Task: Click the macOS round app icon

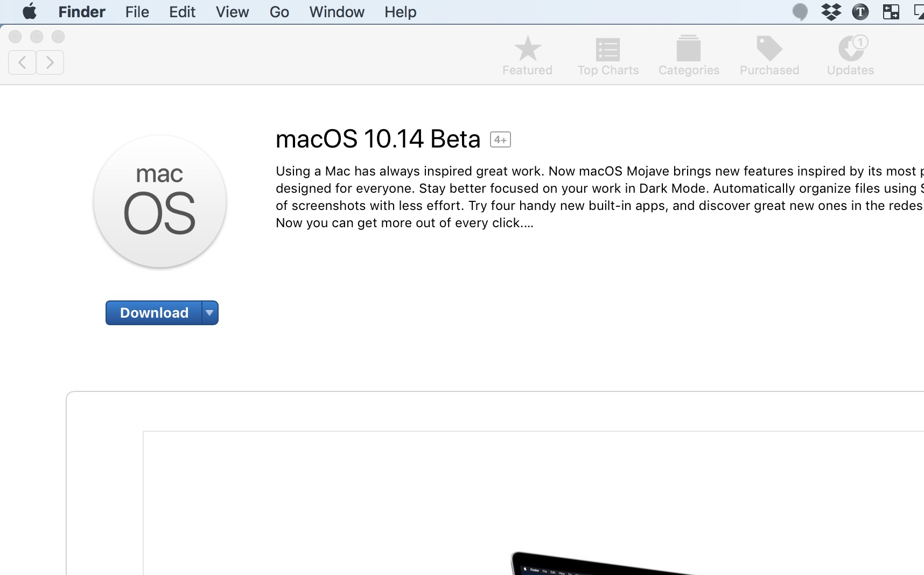Action: tap(160, 202)
